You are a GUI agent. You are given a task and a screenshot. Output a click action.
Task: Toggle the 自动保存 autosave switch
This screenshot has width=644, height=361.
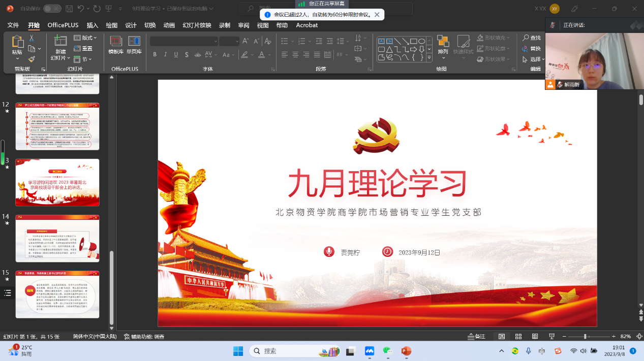pyautogui.click(x=52, y=9)
